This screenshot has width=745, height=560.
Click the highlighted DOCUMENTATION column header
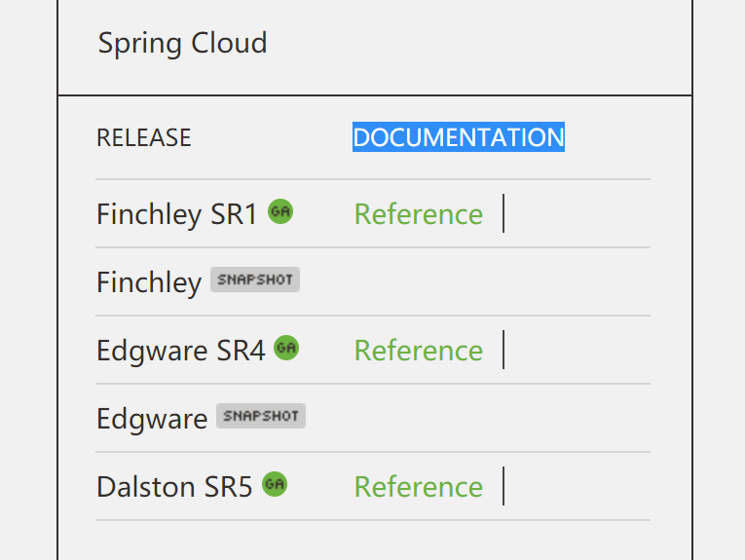(459, 137)
